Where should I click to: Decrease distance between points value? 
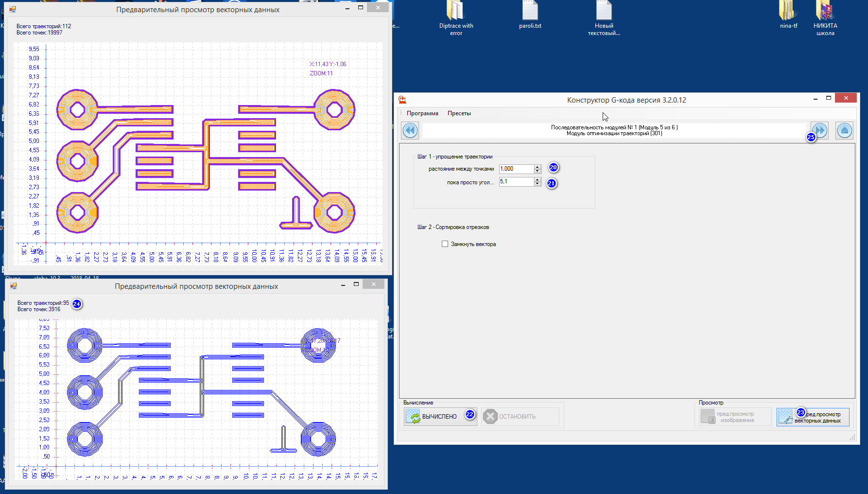(537, 171)
